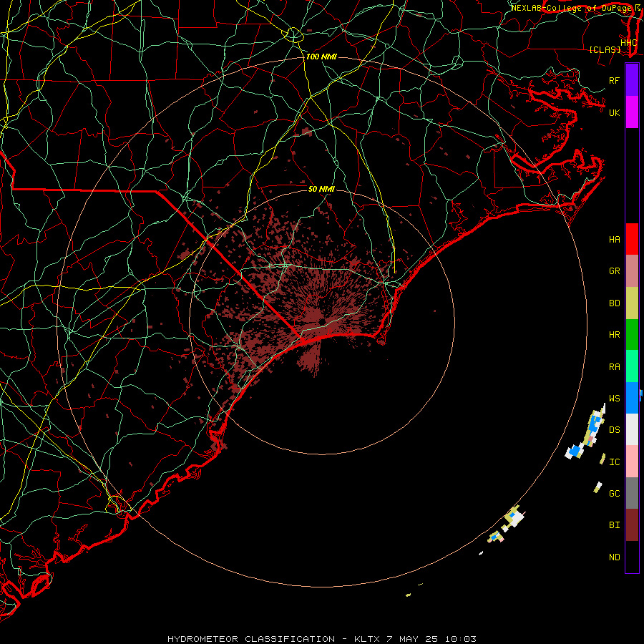Viewport: 644px width, 644px height.
Task: Click the dark red BI legend swatch
Action: [x=632, y=525]
